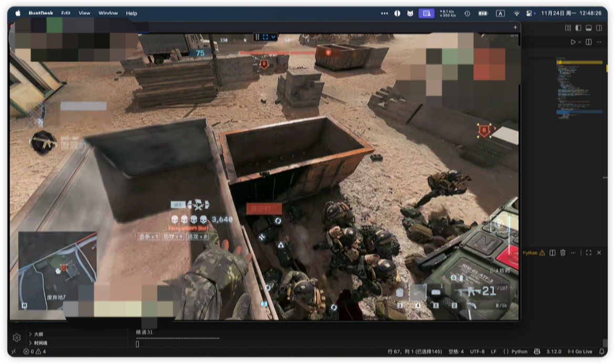Screen dimensions: 615x364
Task: Click the in-game minimap
Action: tap(57, 271)
